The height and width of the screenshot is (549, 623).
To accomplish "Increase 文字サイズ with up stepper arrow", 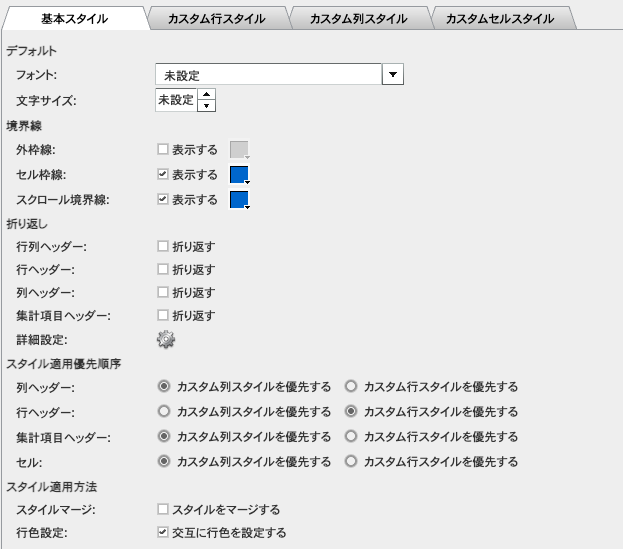I will (206, 94).
